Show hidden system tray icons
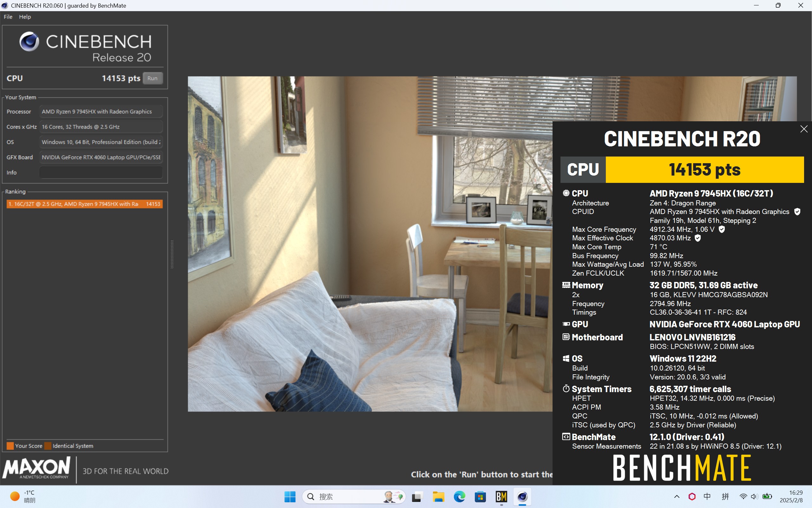 [x=677, y=497]
